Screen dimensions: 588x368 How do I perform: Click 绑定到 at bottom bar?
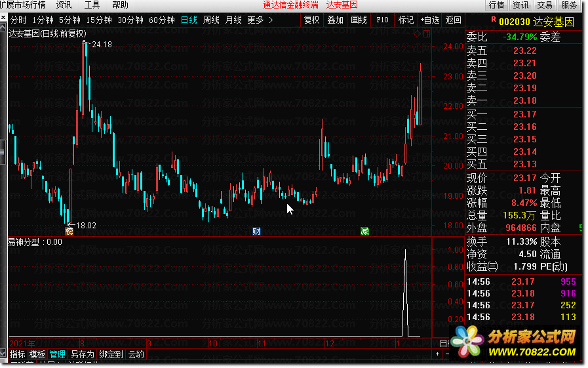(111, 354)
